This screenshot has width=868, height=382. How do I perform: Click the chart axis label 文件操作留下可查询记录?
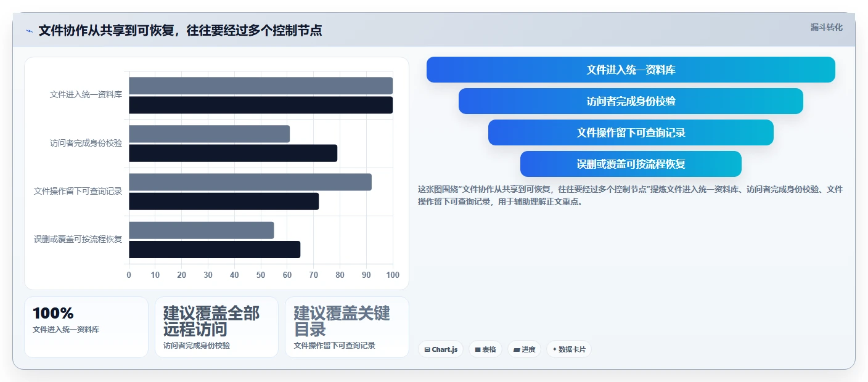point(78,191)
